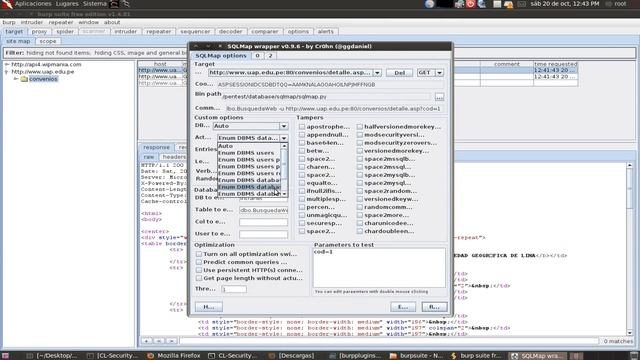Click the User to e... input field
Image resolution: width=640 pixels, height=360 pixels.
[263, 234]
